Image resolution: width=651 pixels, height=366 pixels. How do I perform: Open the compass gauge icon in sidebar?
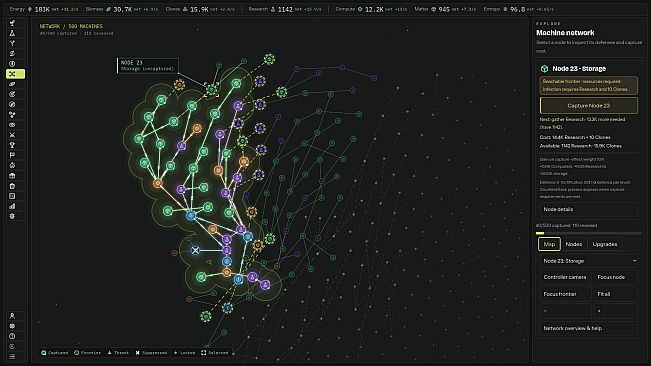(x=12, y=105)
